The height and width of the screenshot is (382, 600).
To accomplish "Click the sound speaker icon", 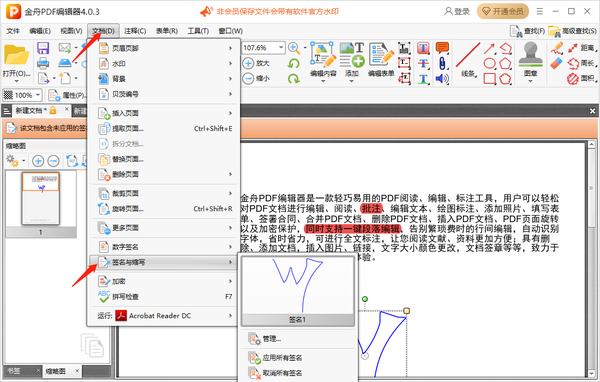I will coord(442,78).
